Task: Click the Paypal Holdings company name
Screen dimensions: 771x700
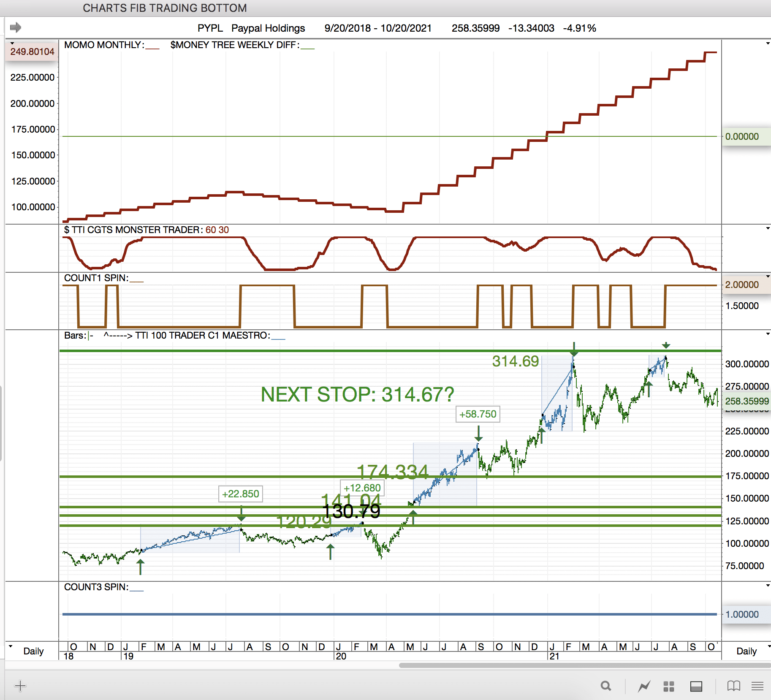Action: tap(268, 28)
